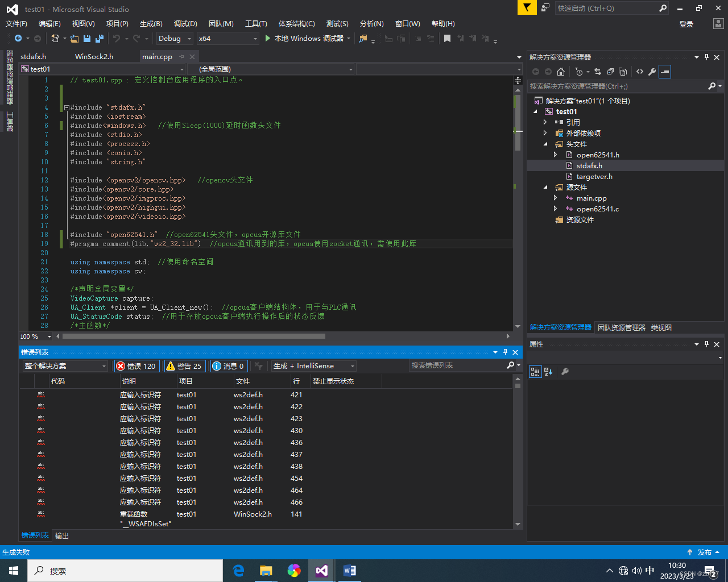
Task: Switch to the 类视图 tab
Action: tap(661, 328)
